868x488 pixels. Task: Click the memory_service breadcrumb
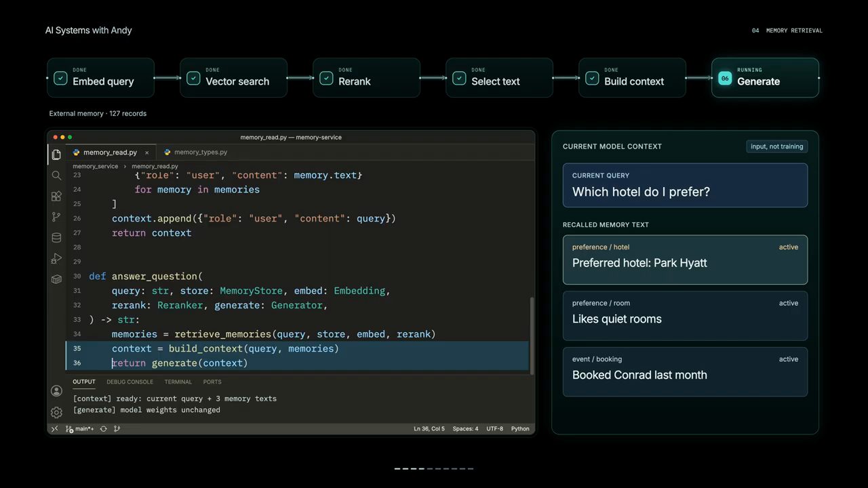95,166
